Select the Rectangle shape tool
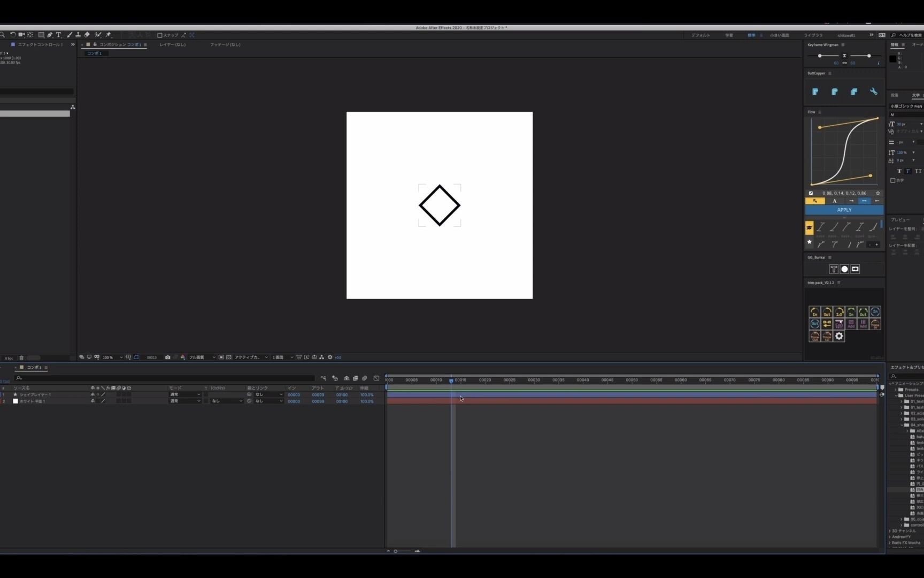924x578 pixels. click(x=41, y=35)
